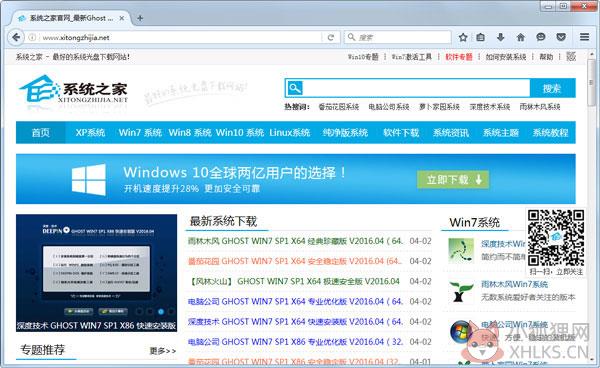Click the 系统之家 site logo

[73, 91]
